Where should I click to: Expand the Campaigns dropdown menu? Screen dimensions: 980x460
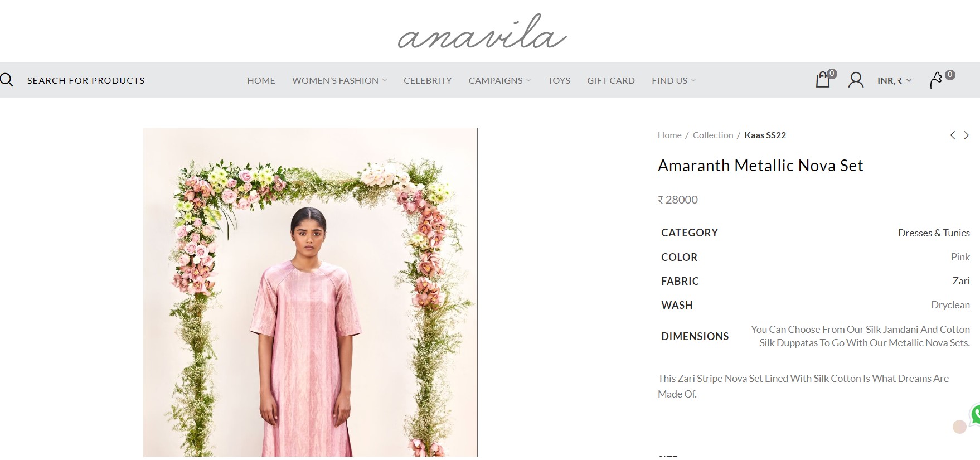(499, 80)
